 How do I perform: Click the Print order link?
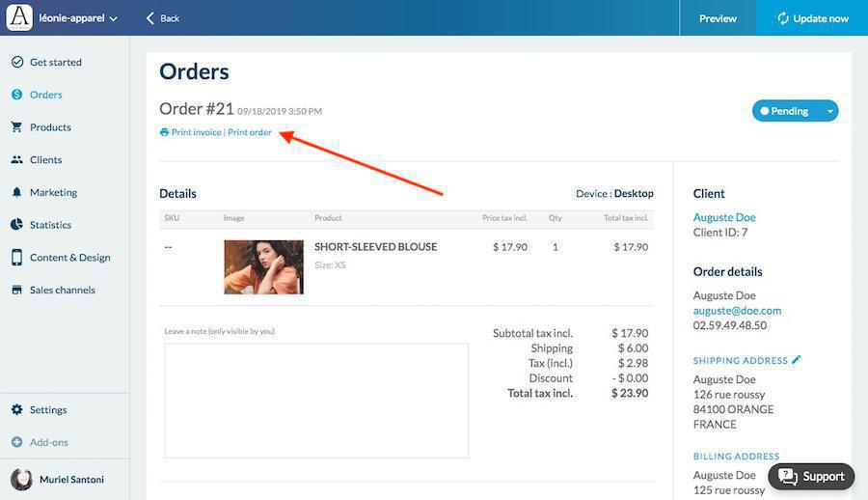point(250,132)
